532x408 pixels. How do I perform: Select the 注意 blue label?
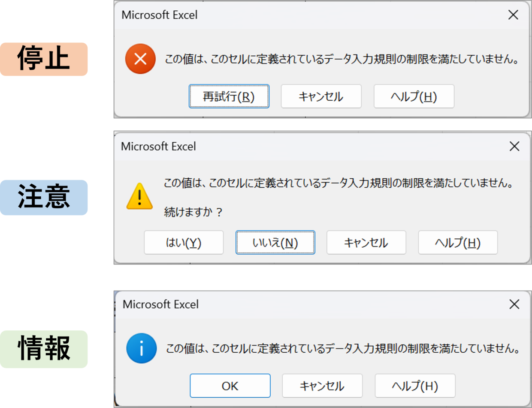[x=44, y=197]
